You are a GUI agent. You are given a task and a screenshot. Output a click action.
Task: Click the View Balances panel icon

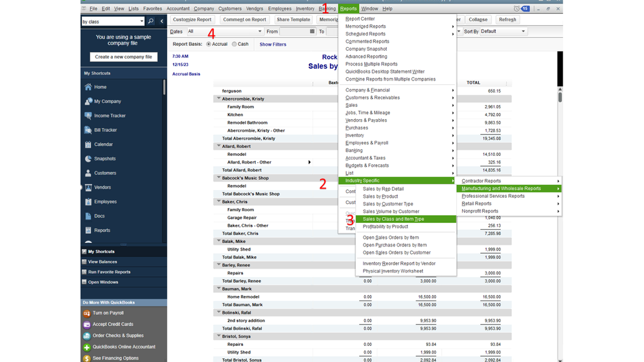tap(84, 262)
